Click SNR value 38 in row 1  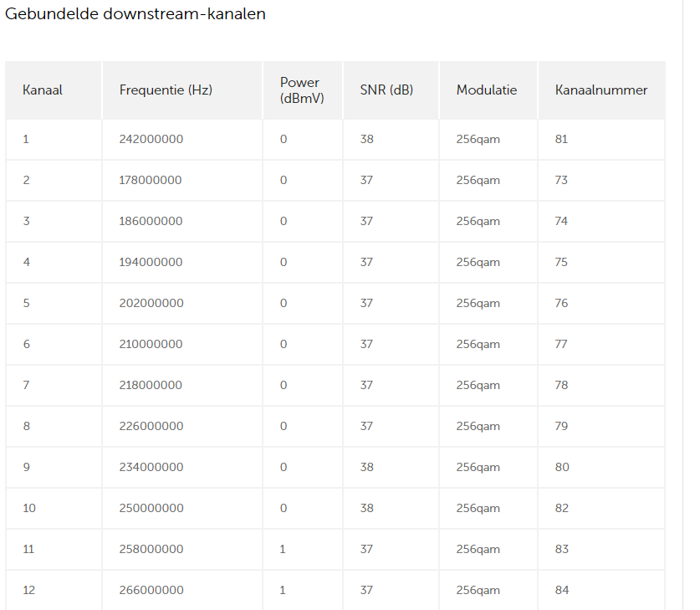tap(366, 140)
